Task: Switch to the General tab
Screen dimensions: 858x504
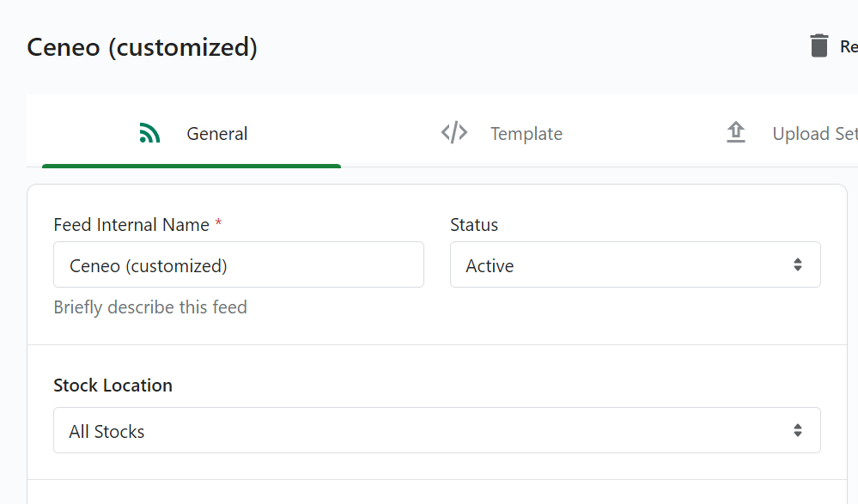Action: click(192, 134)
